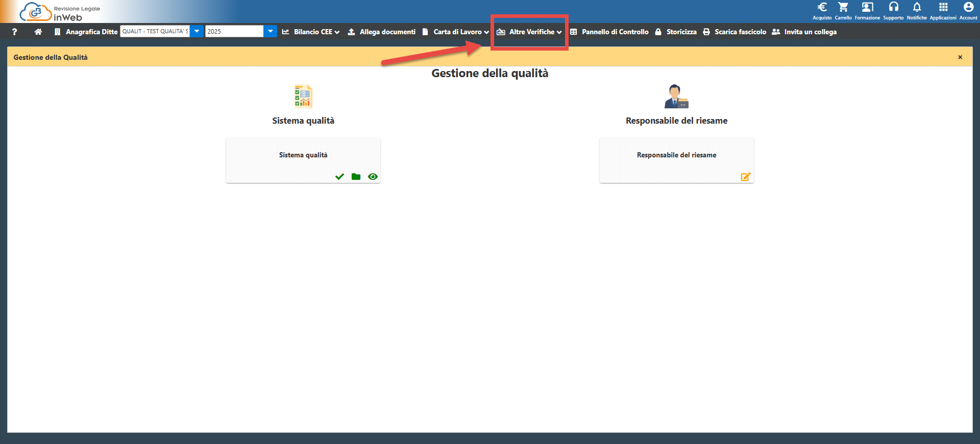Image resolution: width=980 pixels, height=444 pixels.
Task: Click green checkmark on Sistema qualità card
Action: pos(339,177)
